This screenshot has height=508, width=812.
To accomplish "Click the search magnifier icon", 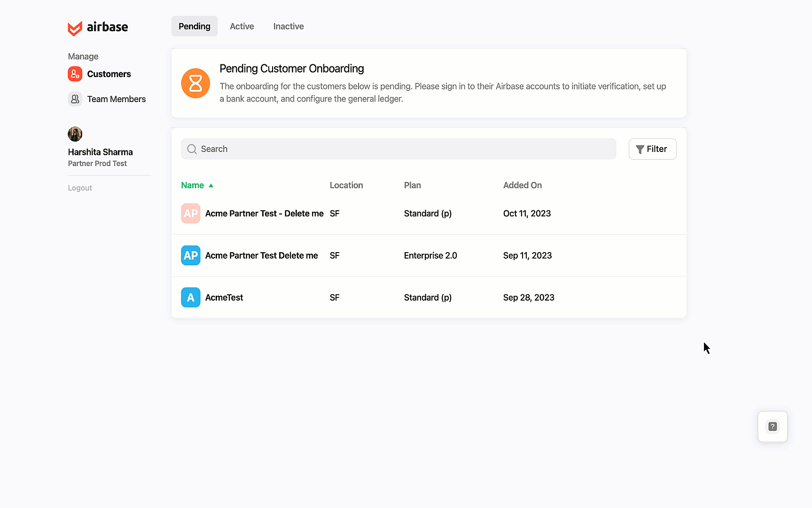I will [x=192, y=149].
